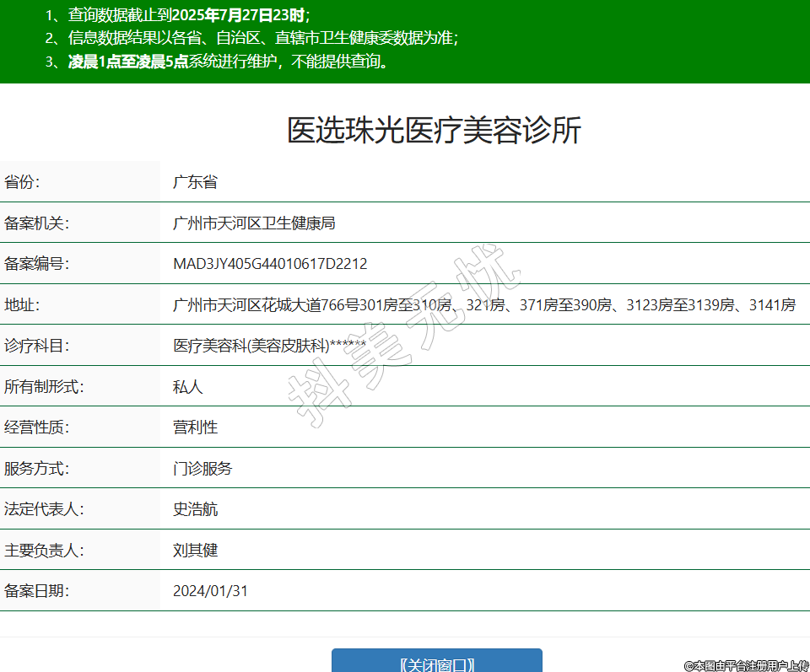The height and width of the screenshot is (672, 810).
Task: Select the service mode value 门诊服务
Action: pyautogui.click(x=202, y=469)
